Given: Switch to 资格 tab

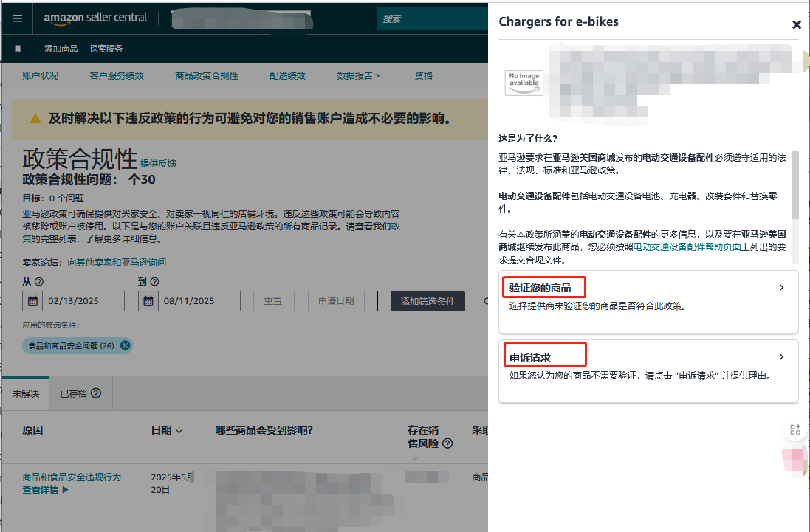Looking at the screenshot, I should (x=423, y=76).
